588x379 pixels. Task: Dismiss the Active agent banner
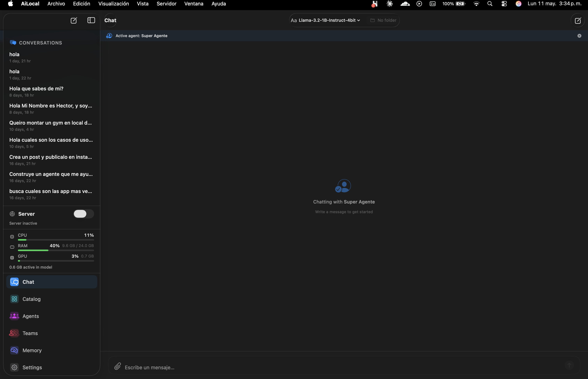point(579,36)
